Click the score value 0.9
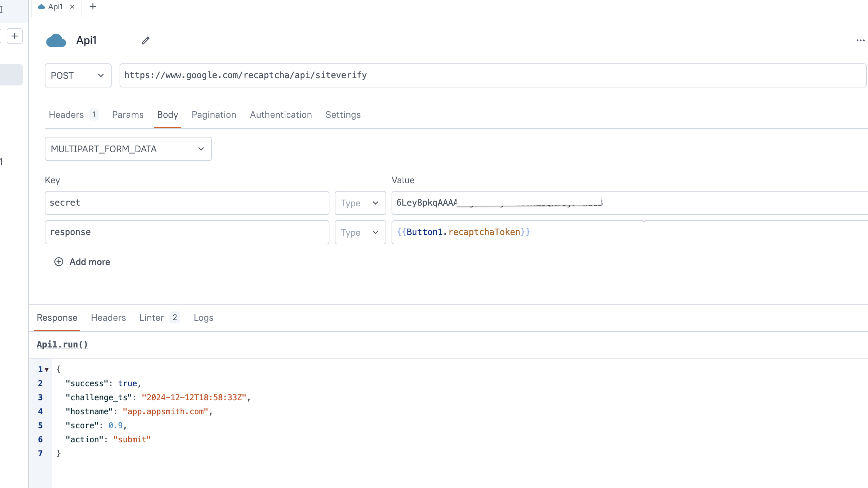Screen dimensions: 868x488 [x=116, y=425]
